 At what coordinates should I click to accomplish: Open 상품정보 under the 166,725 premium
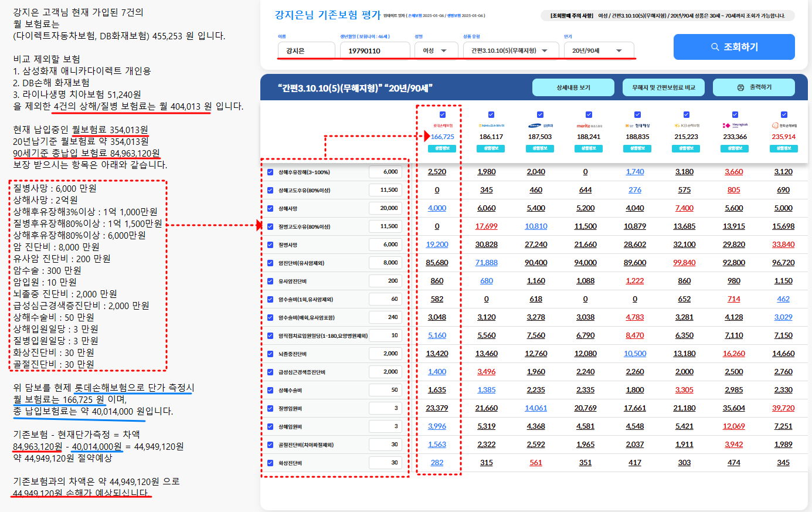[443, 148]
